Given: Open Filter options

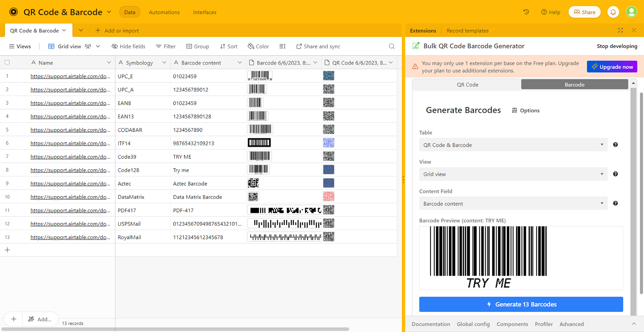Looking at the screenshot, I should (166, 47).
